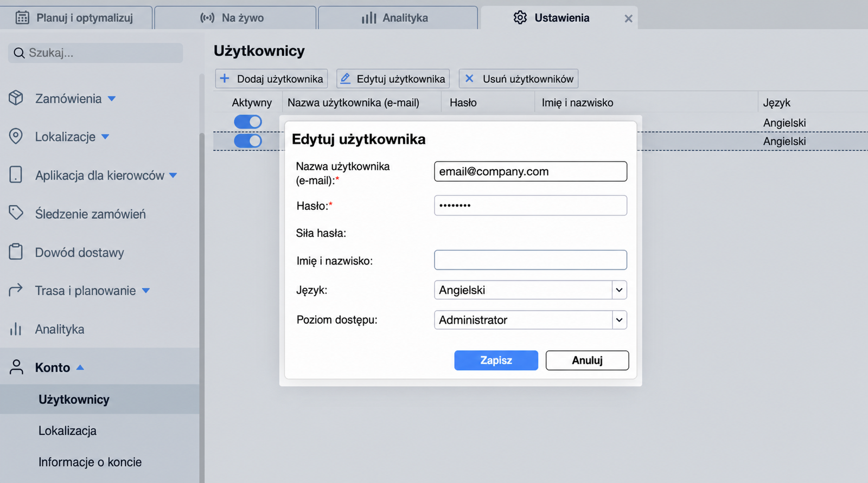Click the map pin icon next to Lokalizacje
This screenshot has width=868, height=483.
coord(16,136)
